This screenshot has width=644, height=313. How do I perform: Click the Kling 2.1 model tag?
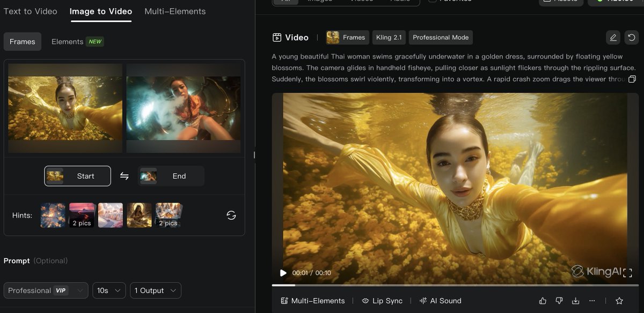389,38
